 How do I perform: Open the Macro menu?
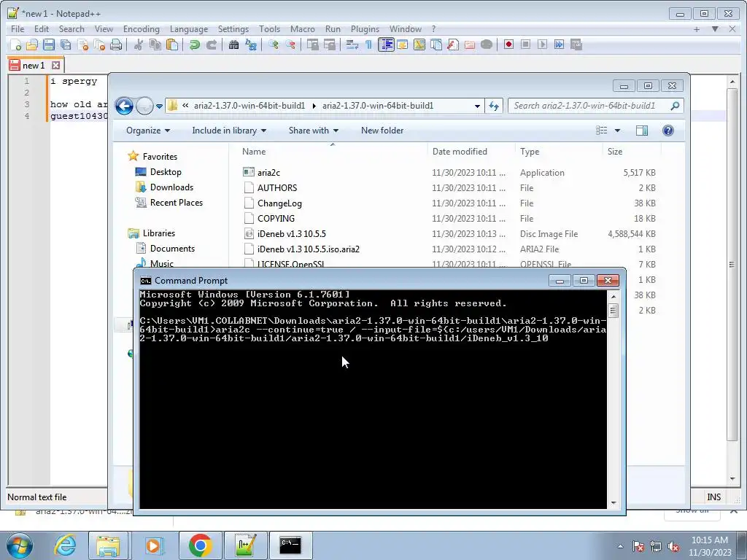[x=303, y=29]
